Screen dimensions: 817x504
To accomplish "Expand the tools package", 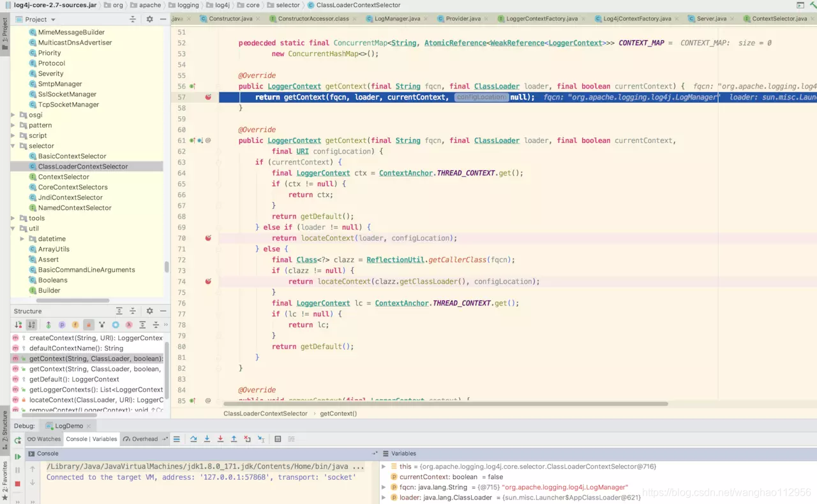I will pyautogui.click(x=13, y=218).
